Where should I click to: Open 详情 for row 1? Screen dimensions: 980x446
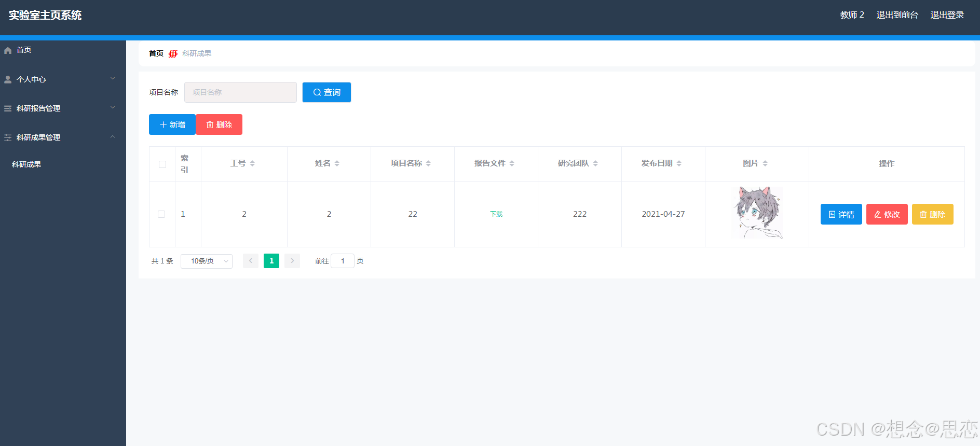pos(841,214)
